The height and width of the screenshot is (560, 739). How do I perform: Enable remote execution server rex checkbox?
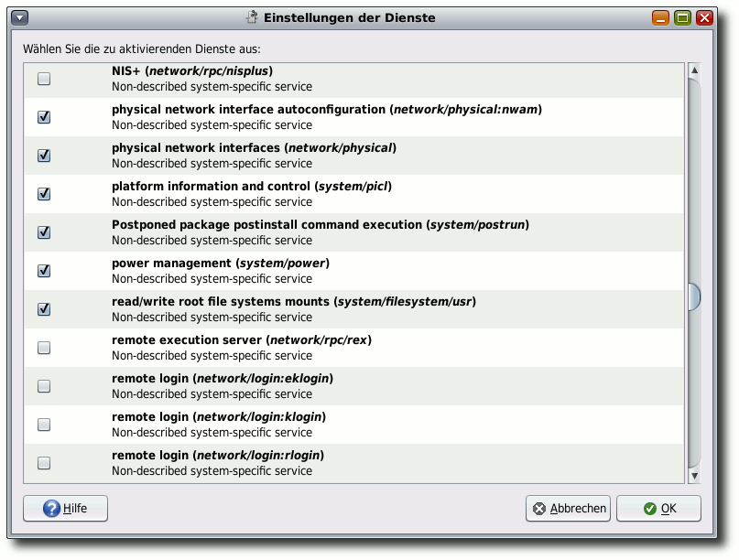pyautogui.click(x=44, y=348)
